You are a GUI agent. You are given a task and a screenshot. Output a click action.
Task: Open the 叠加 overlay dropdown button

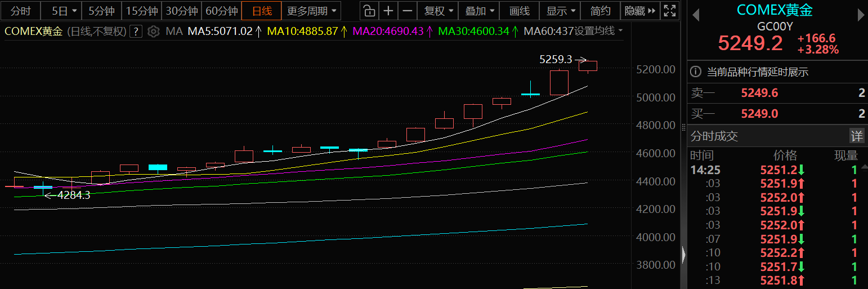click(x=479, y=11)
